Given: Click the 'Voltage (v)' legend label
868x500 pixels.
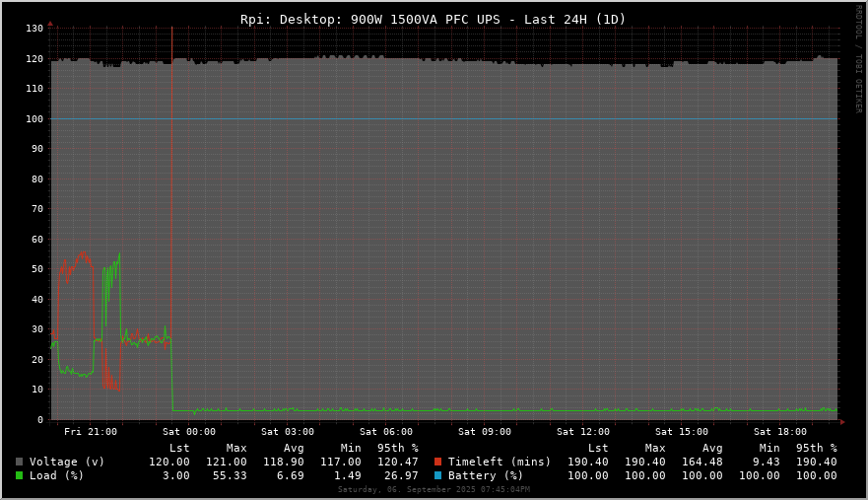Looking at the screenshot, I should click(67, 462).
